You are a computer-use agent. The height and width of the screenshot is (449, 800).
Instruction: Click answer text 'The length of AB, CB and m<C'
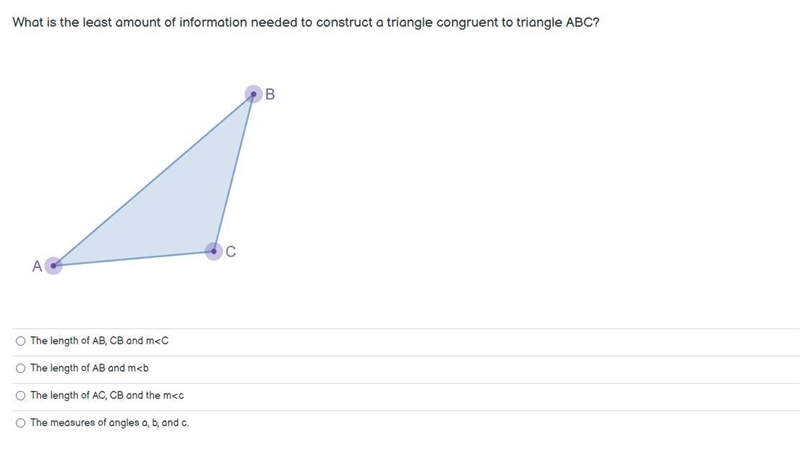click(x=99, y=341)
